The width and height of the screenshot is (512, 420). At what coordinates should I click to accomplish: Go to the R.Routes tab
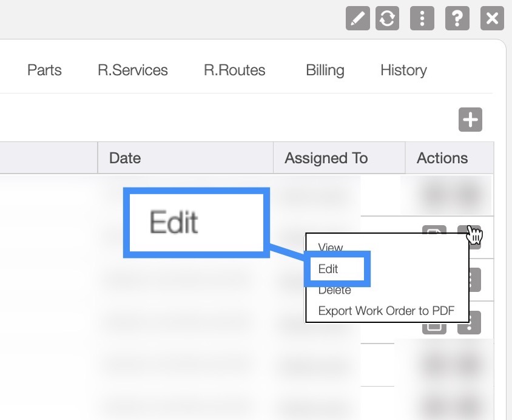235,70
